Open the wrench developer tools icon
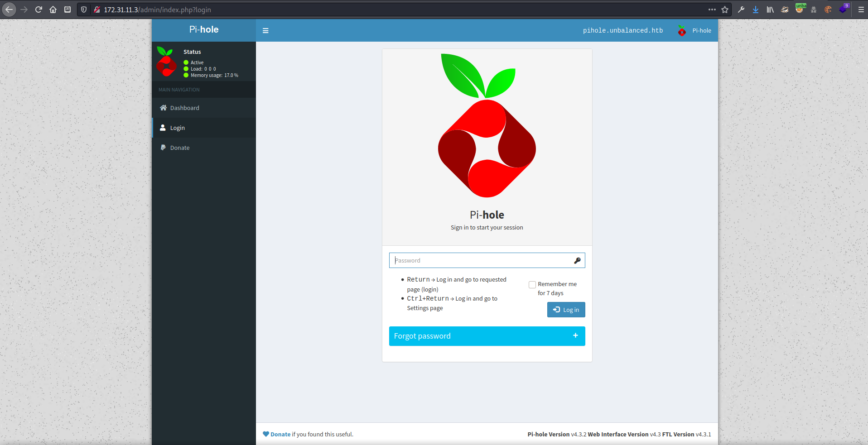868x445 pixels. pos(741,10)
